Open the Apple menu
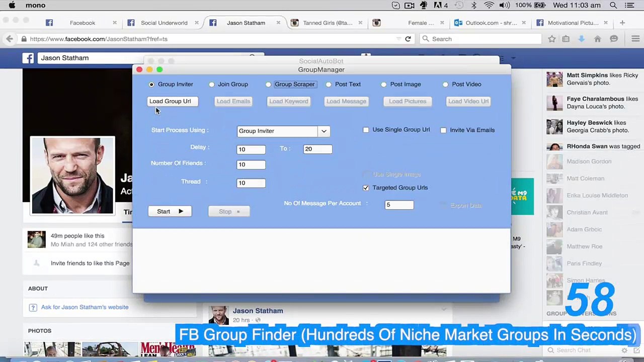The width and height of the screenshot is (644, 362). tap(12, 6)
